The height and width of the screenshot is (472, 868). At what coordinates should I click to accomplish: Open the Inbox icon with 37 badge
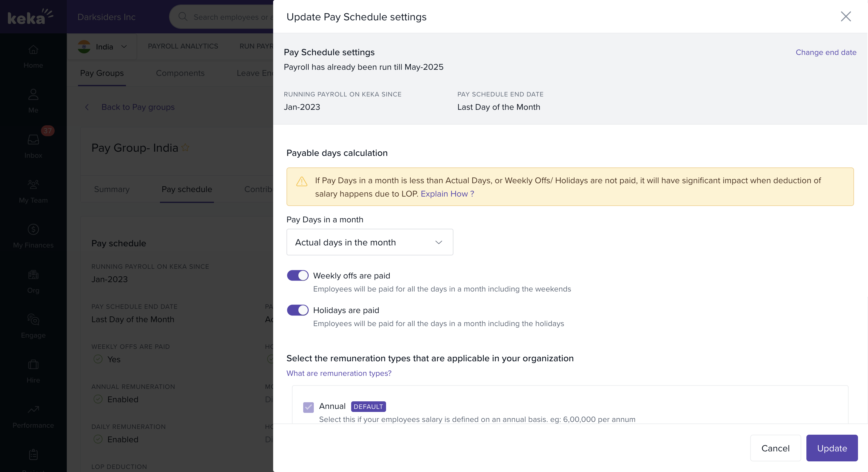[x=33, y=140]
